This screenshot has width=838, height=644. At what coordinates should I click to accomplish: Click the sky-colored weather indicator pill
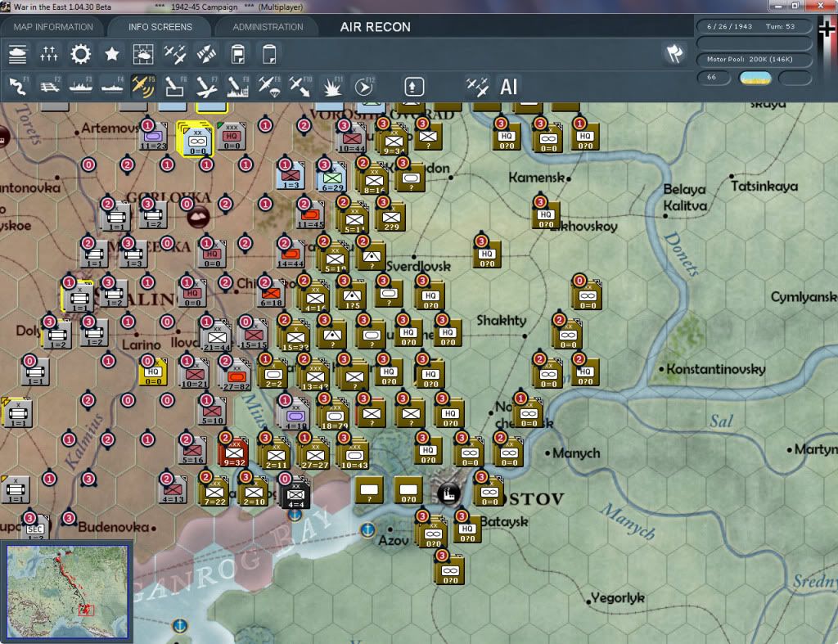(755, 78)
